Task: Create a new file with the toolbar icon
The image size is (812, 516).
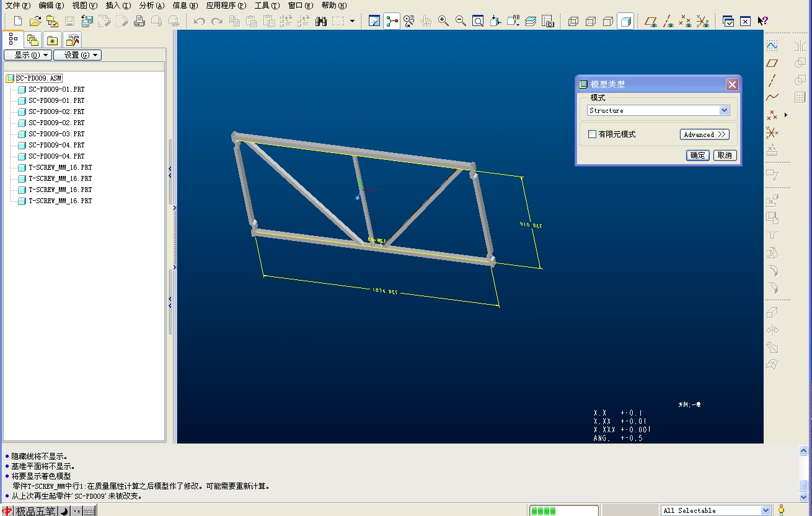Action: [18, 21]
